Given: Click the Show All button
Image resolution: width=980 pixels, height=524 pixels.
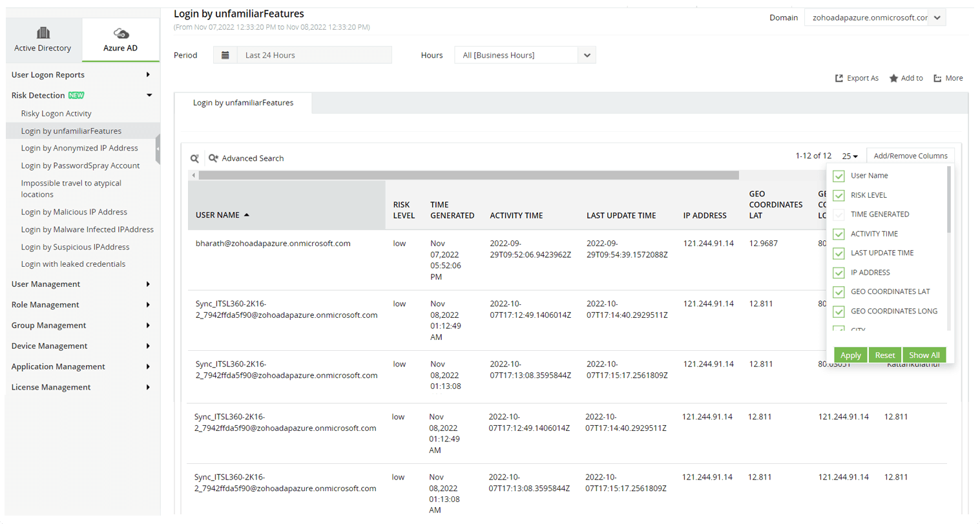Looking at the screenshot, I should tap(924, 355).
